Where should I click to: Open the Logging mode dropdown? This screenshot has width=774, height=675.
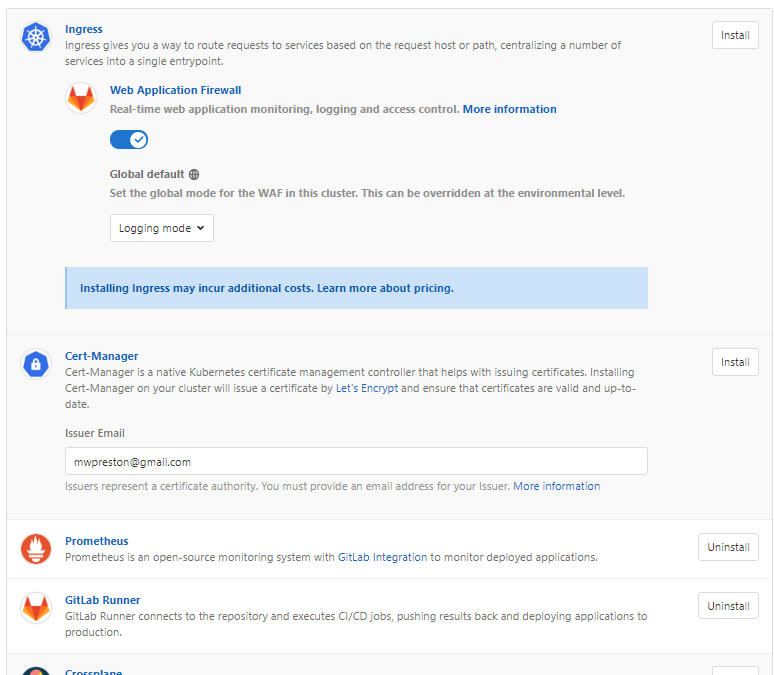[162, 228]
